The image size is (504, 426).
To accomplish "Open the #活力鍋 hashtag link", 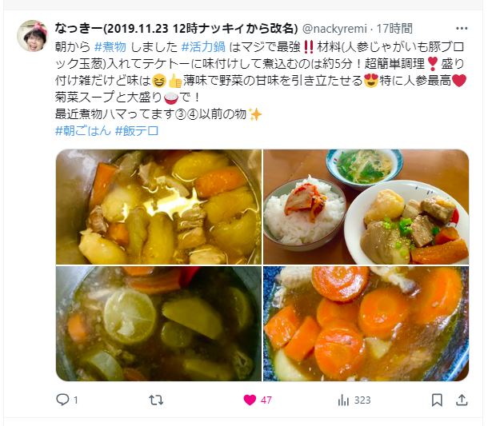I will (x=203, y=47).
